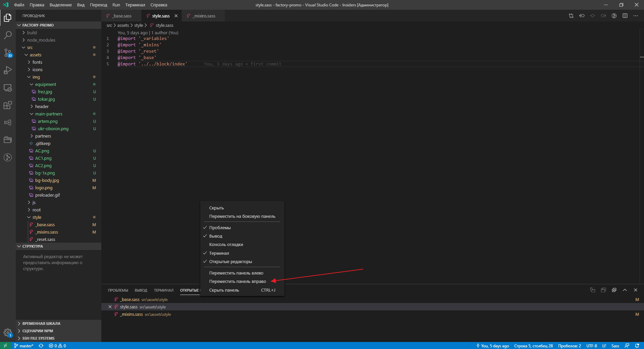The height and width of the screenshot is (349, 644).
Task: Click the Save All icon in panel toolbar
Action: point(603,290)
